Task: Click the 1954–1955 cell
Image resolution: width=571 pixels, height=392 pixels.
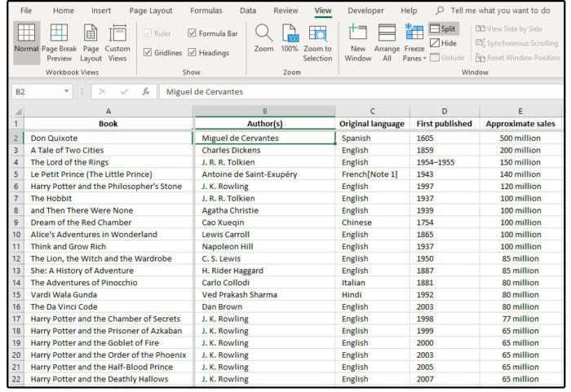Action: (x=445, y=162)
